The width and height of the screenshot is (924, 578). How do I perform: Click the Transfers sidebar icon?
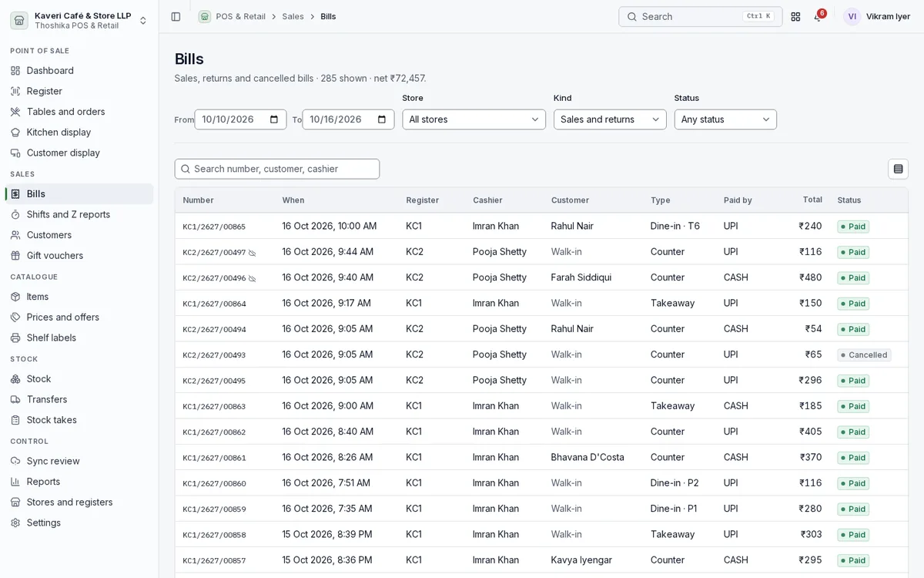[15, 399]
